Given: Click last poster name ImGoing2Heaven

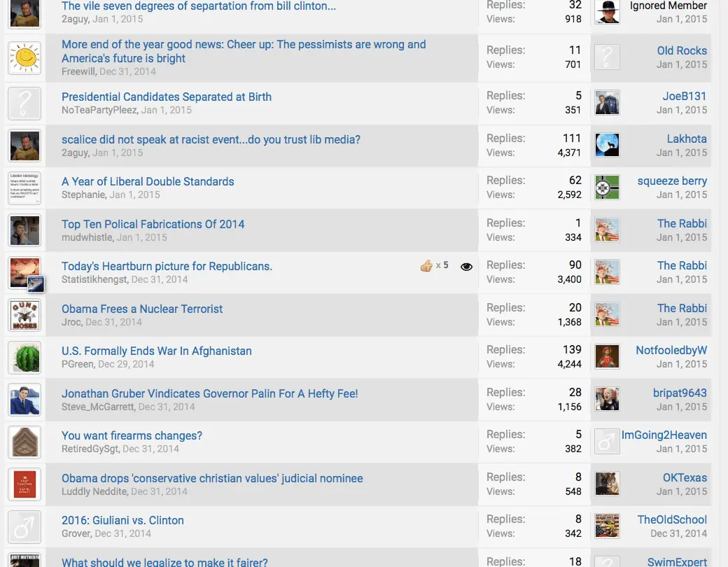Looking at the screenshot, I should pyautogui.click(x=664, y=435).
